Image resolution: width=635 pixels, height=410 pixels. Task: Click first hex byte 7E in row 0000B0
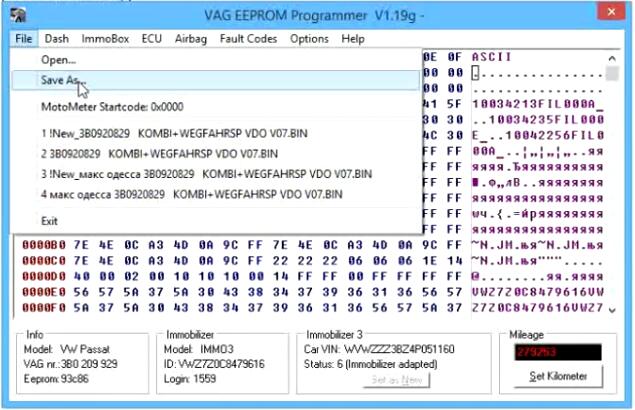pos(81,245)
